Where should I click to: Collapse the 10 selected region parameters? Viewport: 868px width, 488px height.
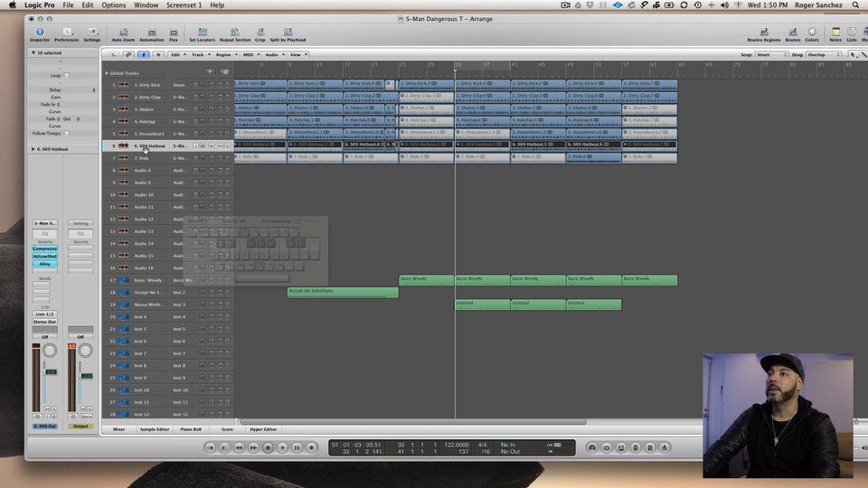click(33, 52)
